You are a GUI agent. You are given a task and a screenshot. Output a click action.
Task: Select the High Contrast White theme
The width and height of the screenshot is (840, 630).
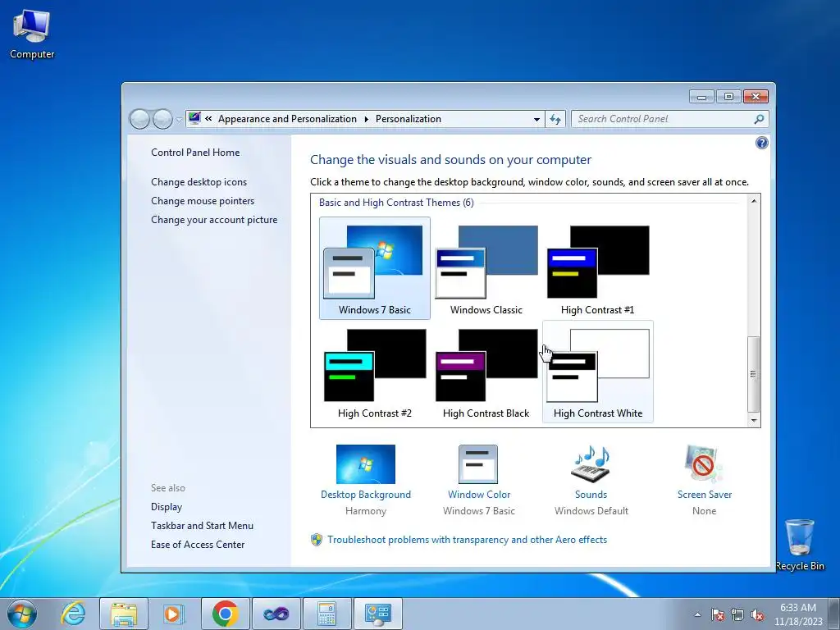(598, 372)
